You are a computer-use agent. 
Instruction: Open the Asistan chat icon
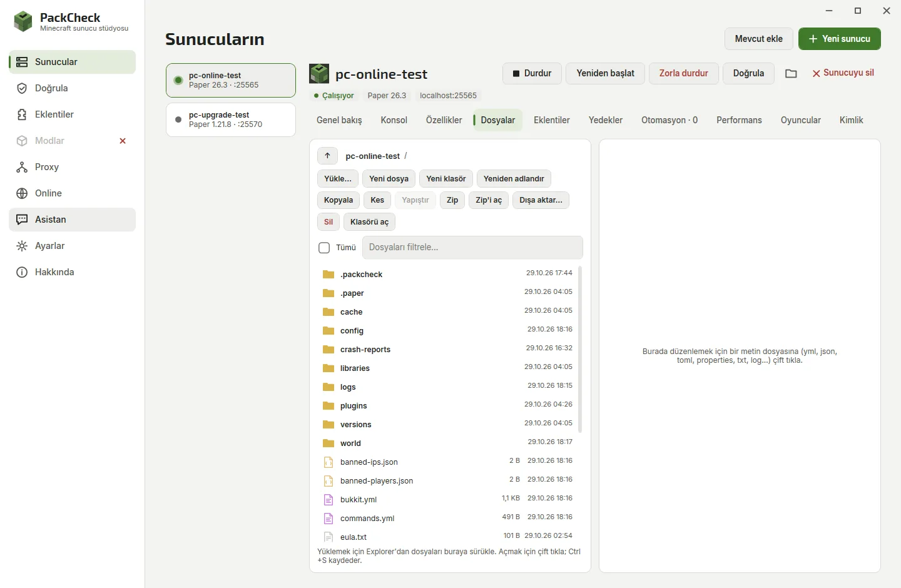(22, 220)
